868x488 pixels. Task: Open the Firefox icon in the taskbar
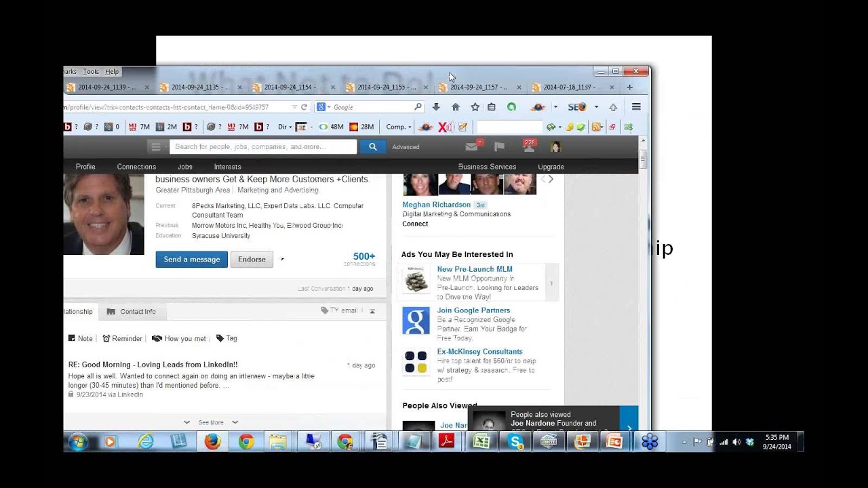click(x=212, y=442)
